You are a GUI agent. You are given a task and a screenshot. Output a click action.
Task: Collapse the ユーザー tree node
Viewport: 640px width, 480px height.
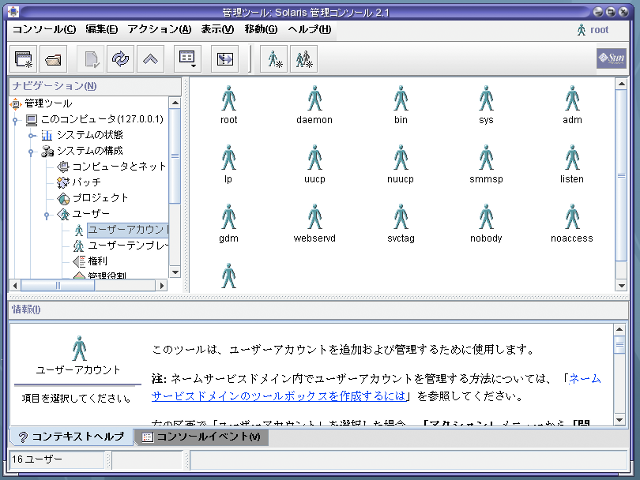click(47, 215)
